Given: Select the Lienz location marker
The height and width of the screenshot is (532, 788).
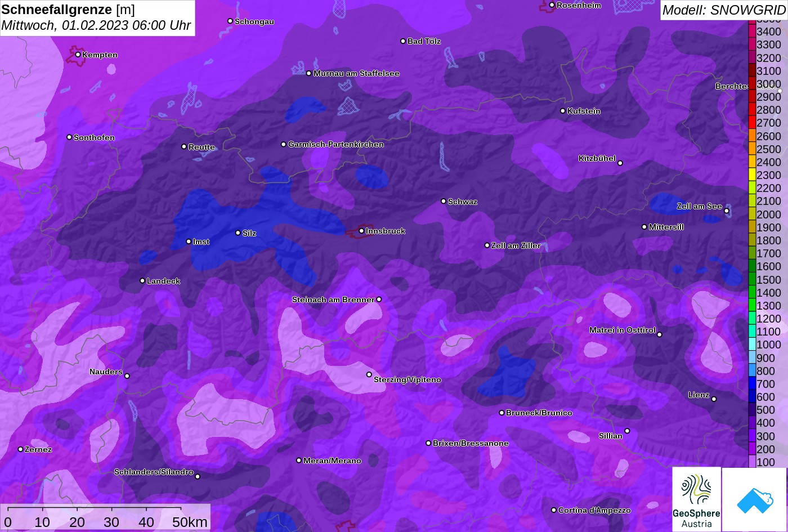Looking at the screenshot, I should [x=714, y=399].
